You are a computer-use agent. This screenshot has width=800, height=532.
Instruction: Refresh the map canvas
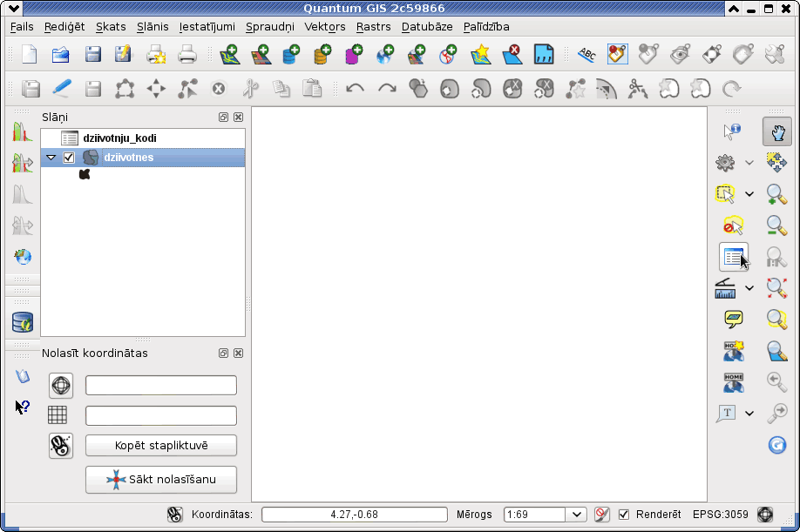(x=777, y=445)
